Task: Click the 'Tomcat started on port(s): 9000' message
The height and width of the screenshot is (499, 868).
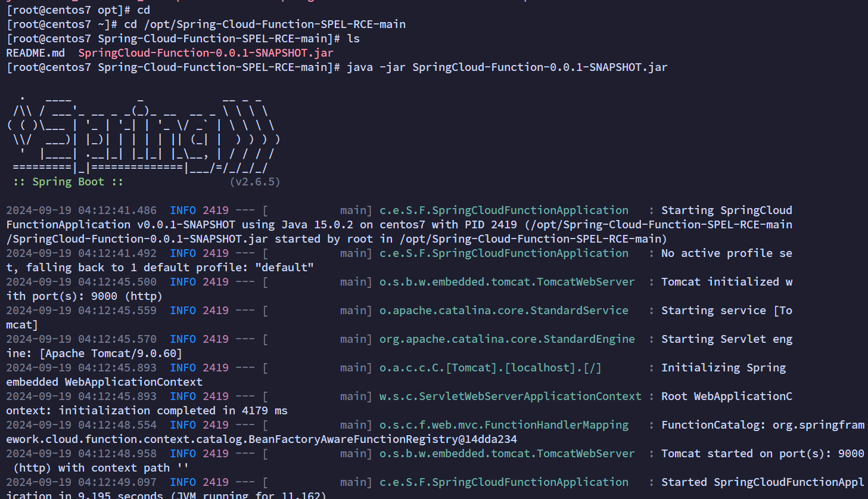Action: pos(763,453)
